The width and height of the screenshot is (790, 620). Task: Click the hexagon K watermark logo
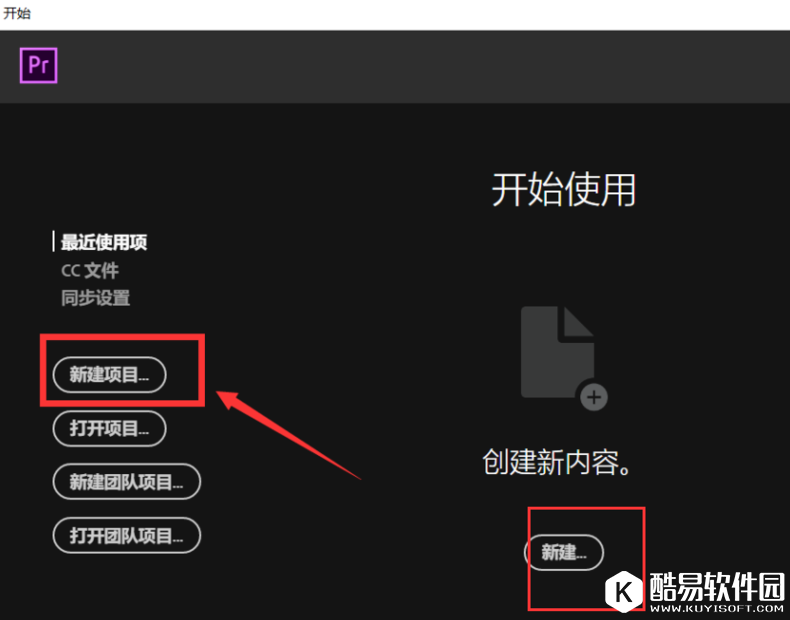tap(624, 591)
